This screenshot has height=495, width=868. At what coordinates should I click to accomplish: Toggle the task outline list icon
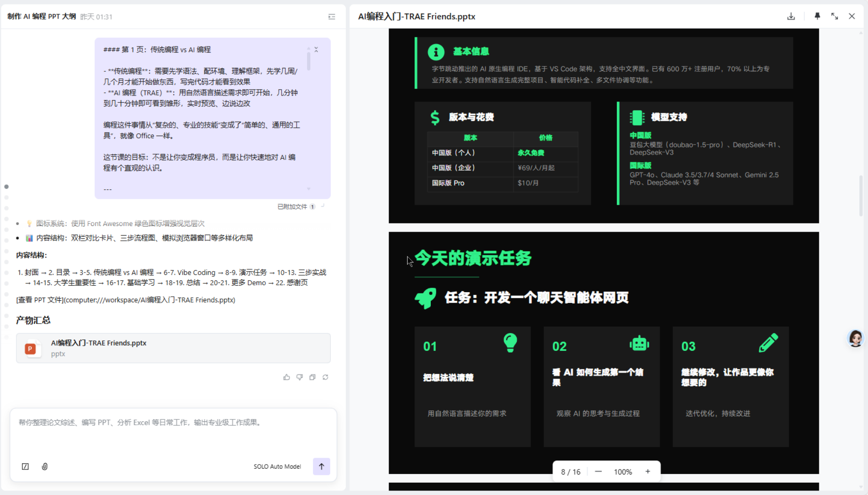tap(332, 17)
